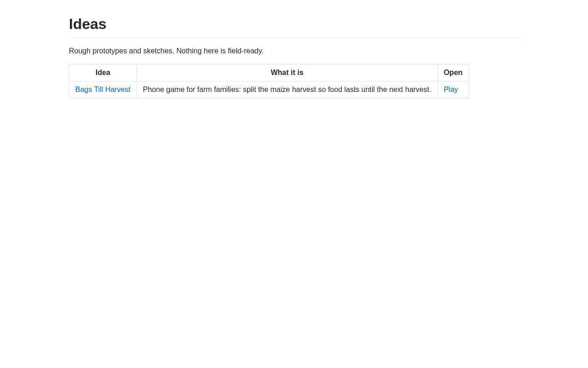The width and height of the screenshot is (588, 368).
Task: Click the 'What it is' column header
Action: click(287, 73)
